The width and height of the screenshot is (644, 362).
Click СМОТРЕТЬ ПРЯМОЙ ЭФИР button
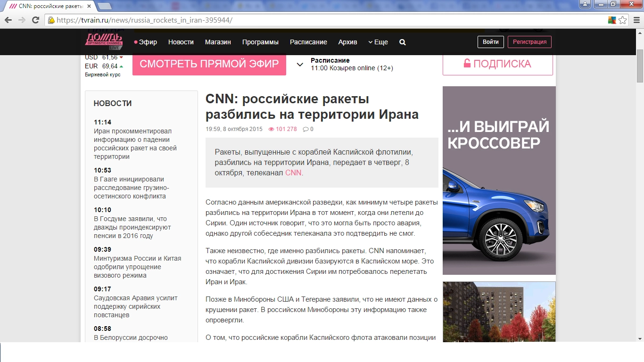209,64
